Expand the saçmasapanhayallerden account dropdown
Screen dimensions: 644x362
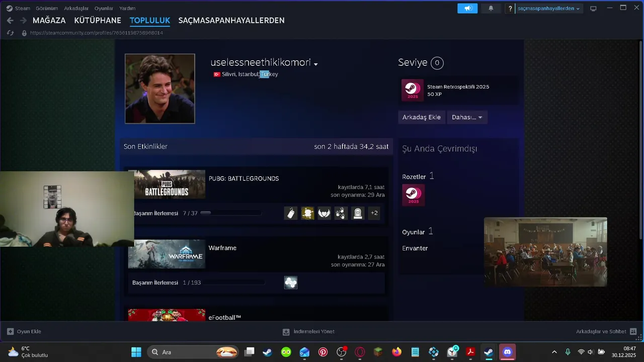tap(548, 9)
